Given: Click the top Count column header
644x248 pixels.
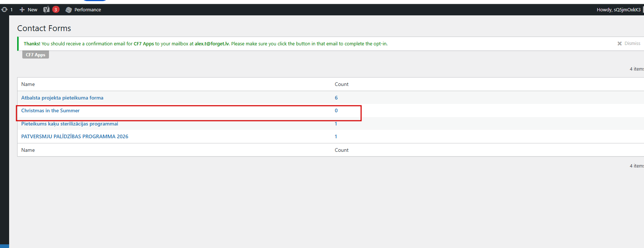Looking at the screenshot, I should pos(342,84).
